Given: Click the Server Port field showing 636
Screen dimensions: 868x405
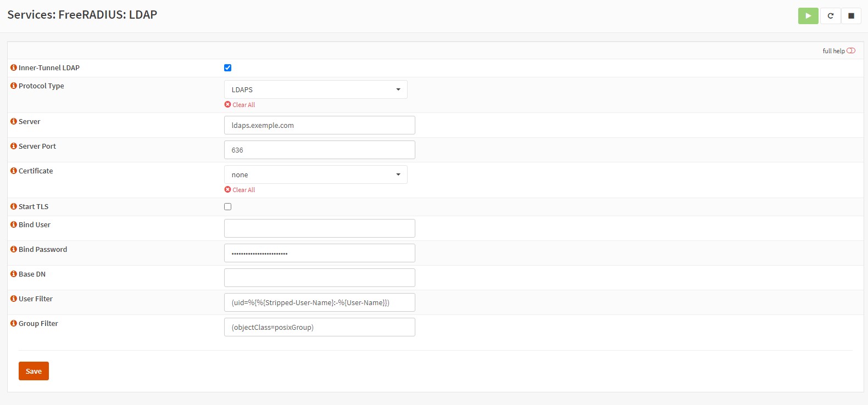Looking at the screenshot, I should 320,150.
